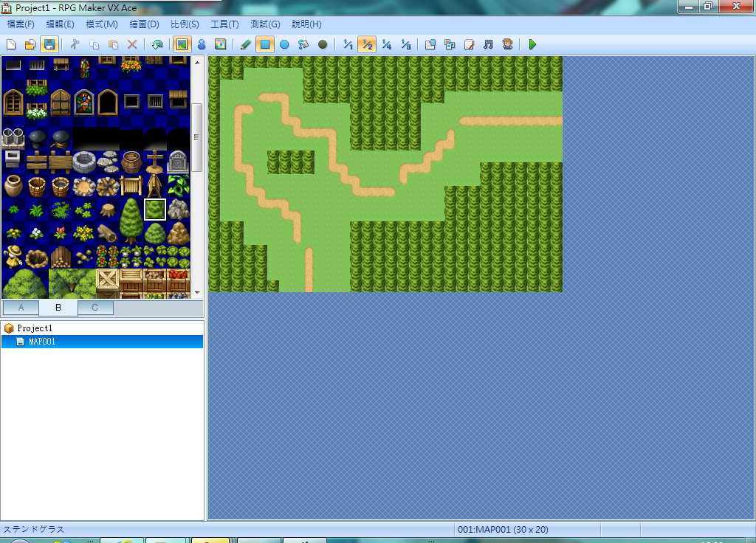This screenshot has width=756, height=543.
Task: Open the 編輯(E) menu
Action: coord(61,24)
